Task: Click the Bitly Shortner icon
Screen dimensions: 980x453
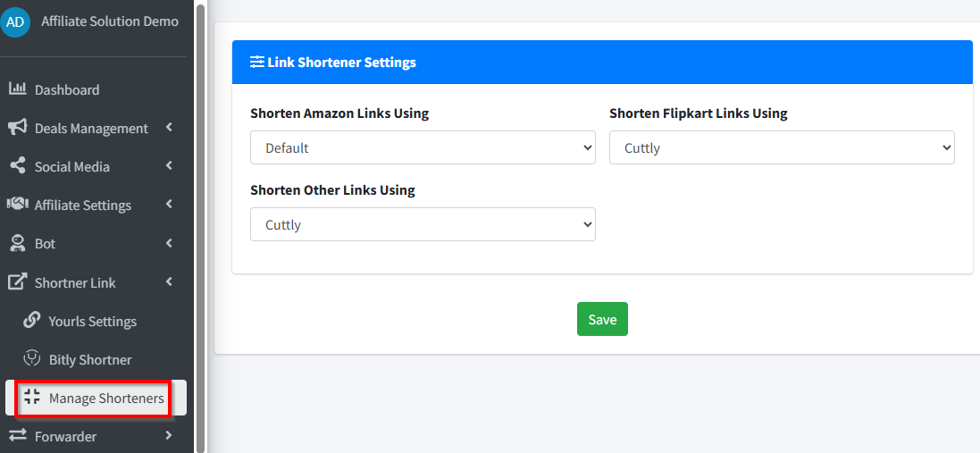Action: click(x=32, y=358)
